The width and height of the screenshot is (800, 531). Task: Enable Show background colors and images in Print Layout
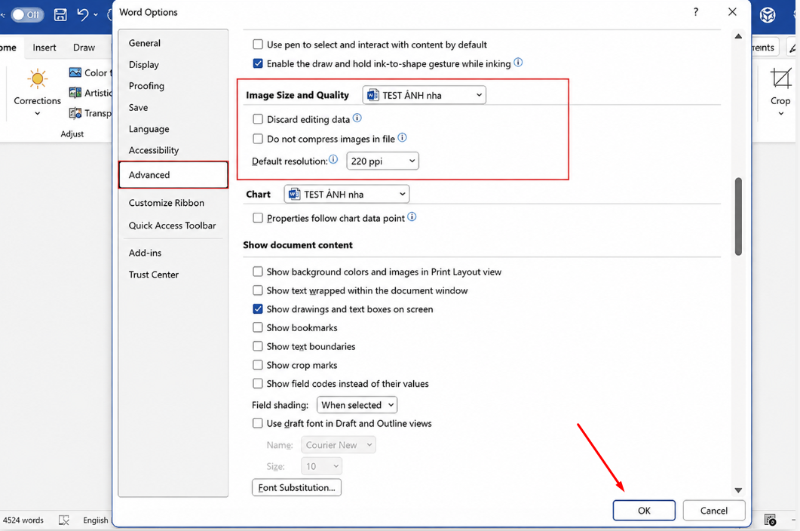[x=258, y=272]
